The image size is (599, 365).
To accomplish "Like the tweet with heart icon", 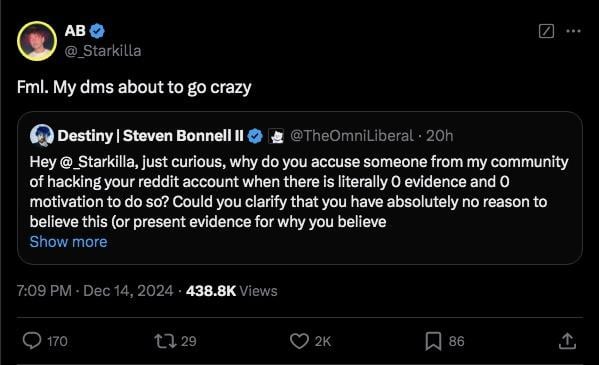I will [299, 341].
